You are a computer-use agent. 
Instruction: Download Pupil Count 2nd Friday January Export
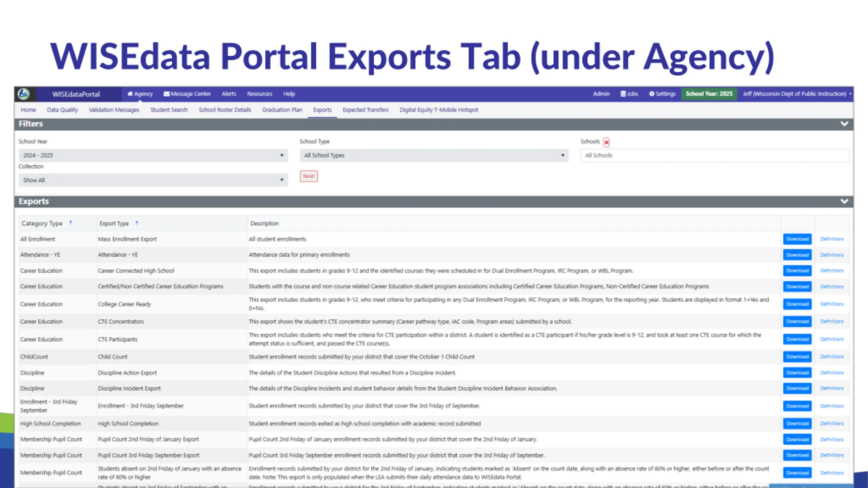[797, 440]
